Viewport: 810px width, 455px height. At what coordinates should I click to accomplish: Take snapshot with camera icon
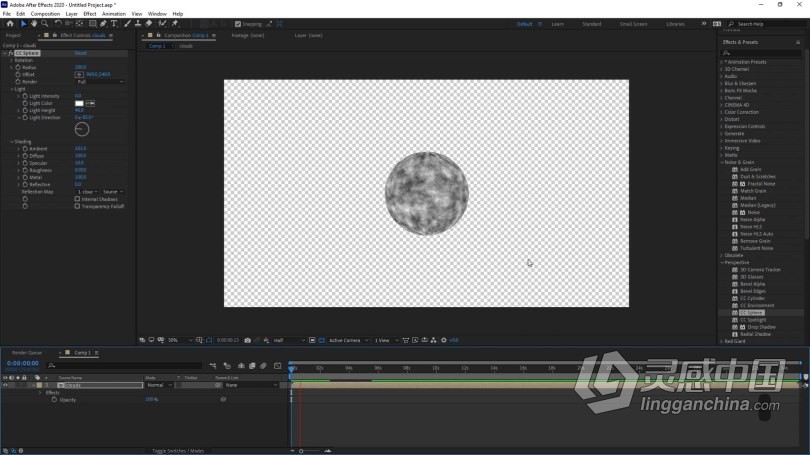pyautogui.click(x=247, y=340)
